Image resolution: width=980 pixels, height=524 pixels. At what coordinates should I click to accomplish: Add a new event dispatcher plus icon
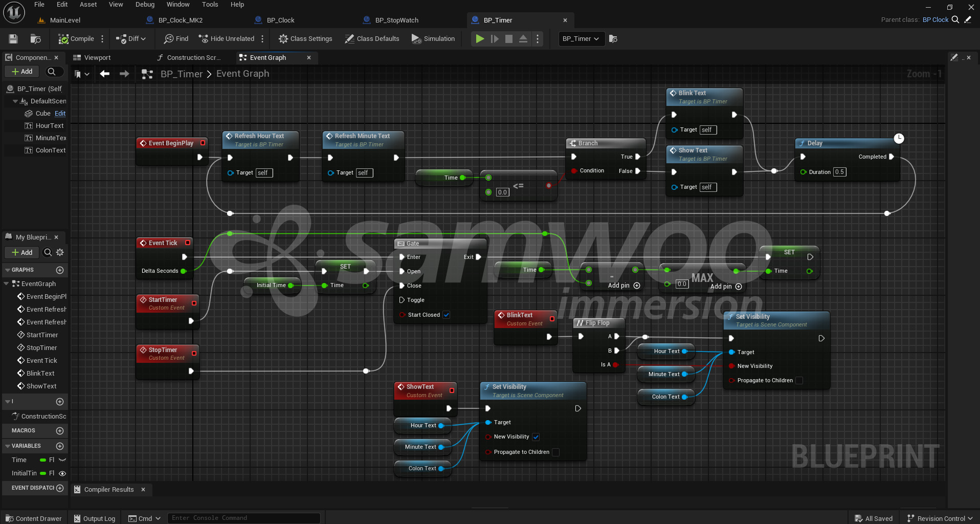click(60, 488)
